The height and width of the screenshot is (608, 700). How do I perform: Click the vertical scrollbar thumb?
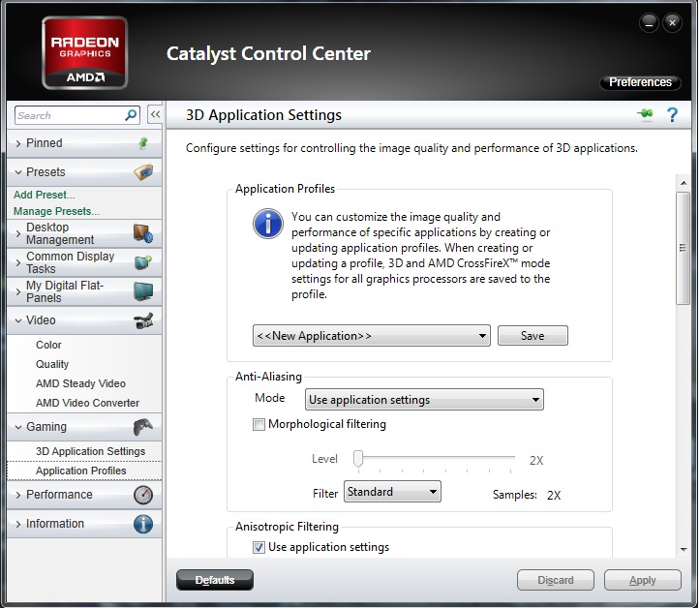[683, 248]
